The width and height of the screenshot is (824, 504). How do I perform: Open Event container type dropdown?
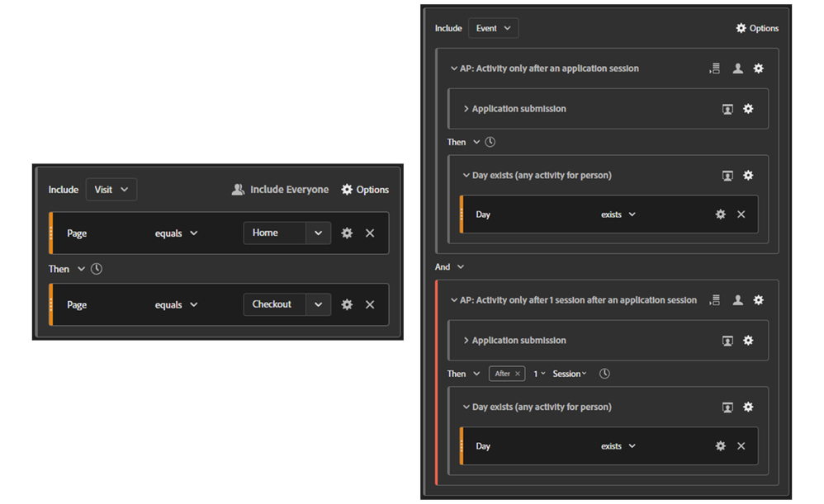(x=493, y=28)
